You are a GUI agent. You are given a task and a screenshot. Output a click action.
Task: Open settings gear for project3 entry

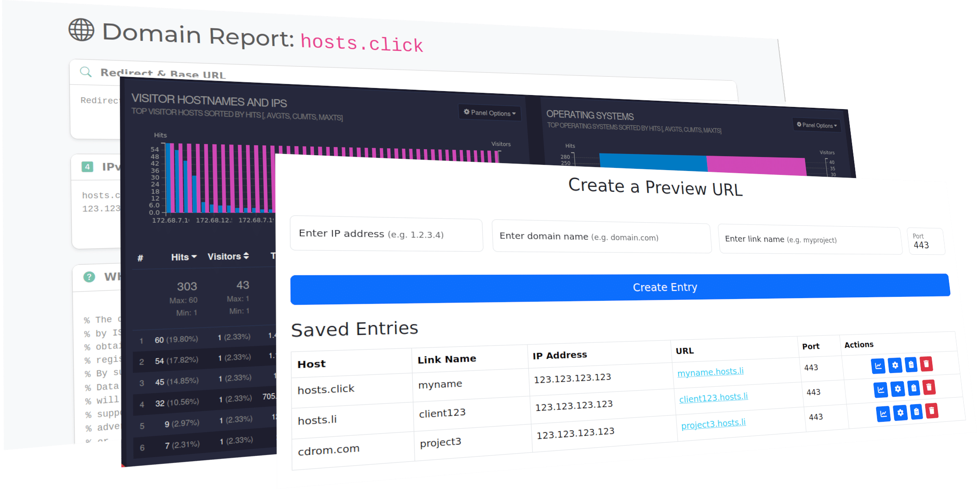pyautogui.click(x=900, y=413)
